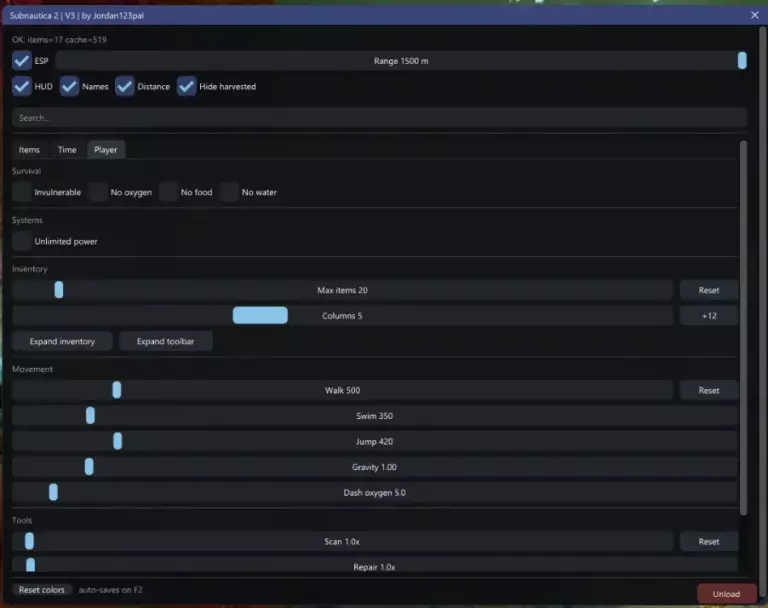The width and height of the screenshot is (768, 608).
Task: Click the Swim 350 slider
Action: (x=375, y=415)
